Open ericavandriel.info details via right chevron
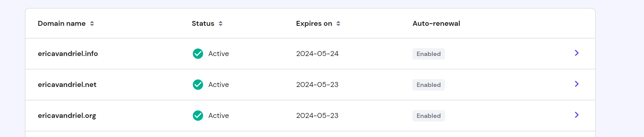 pos(577,53)
